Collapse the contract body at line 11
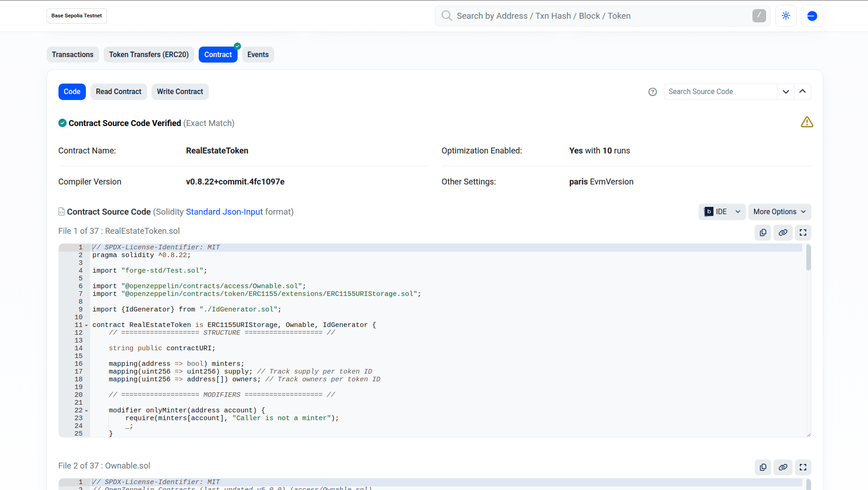 [x=86, y=325]
